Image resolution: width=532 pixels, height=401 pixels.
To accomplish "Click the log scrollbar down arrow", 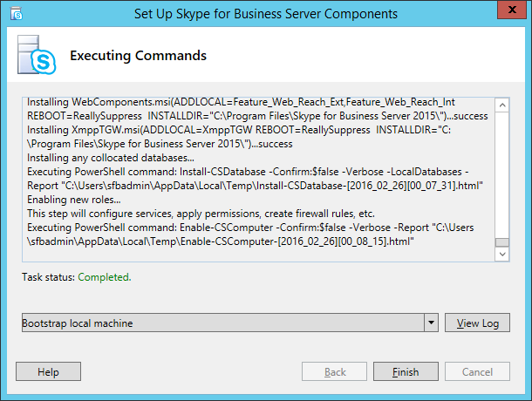I will pyautogui.click(x=502, y=254).
